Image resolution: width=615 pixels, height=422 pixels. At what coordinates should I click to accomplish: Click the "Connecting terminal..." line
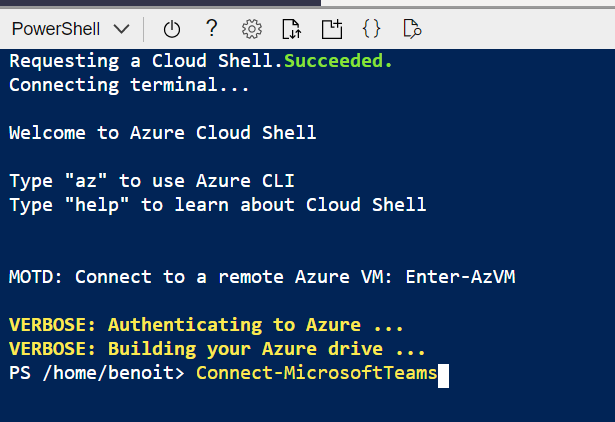pos(129,85)
